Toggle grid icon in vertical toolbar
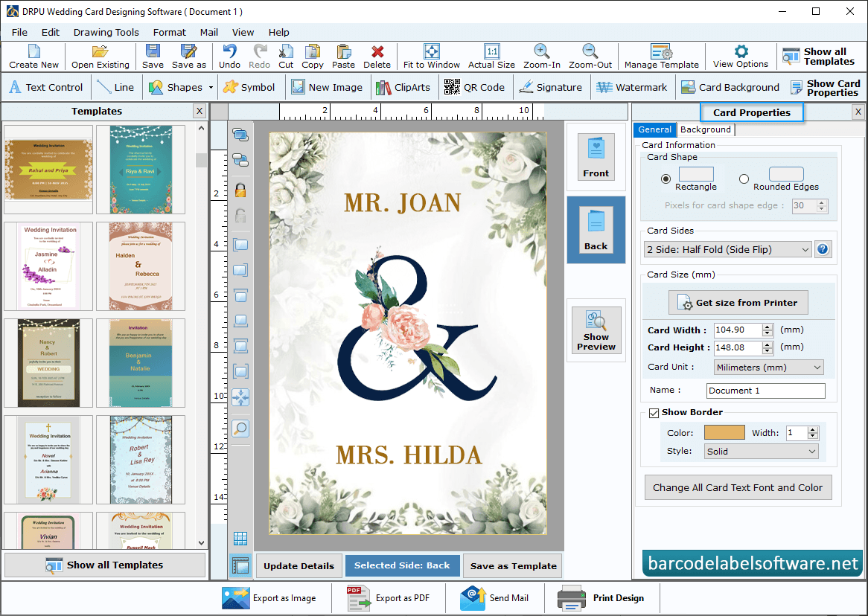This screenshot has height=616, width=868. point(240,539)
